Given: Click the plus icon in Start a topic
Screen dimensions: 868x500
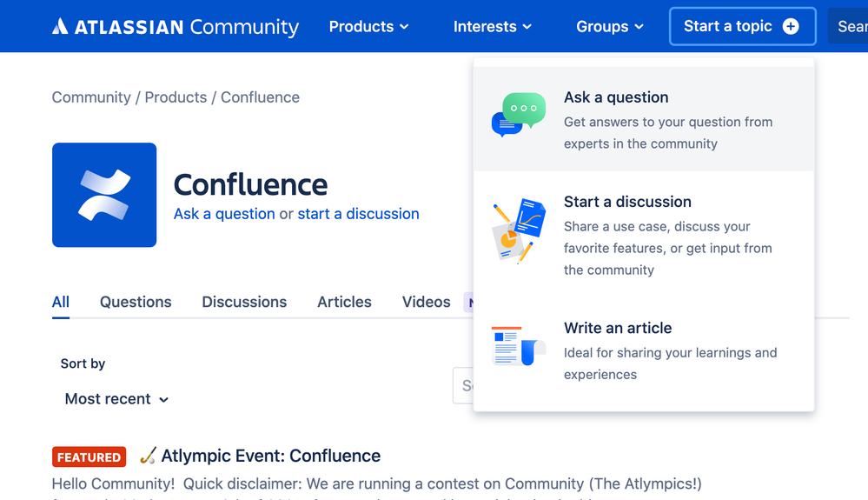Looking at the screenshot, I should pos(791,26).
